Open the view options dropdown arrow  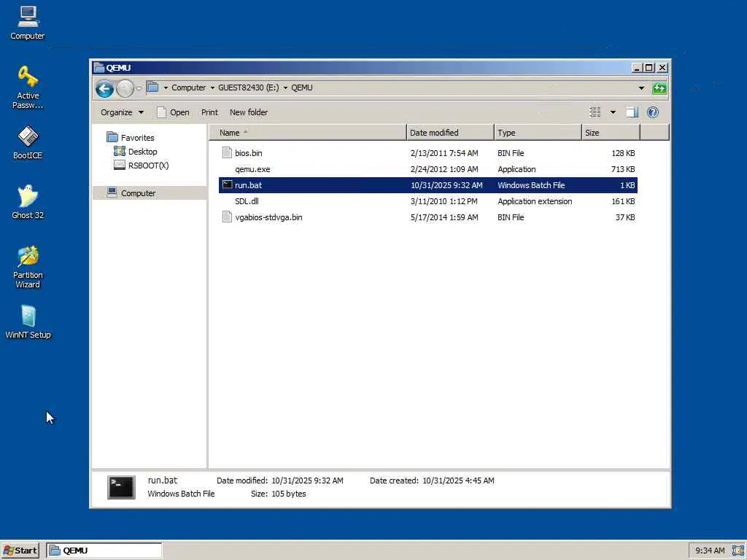coord(613,112)
